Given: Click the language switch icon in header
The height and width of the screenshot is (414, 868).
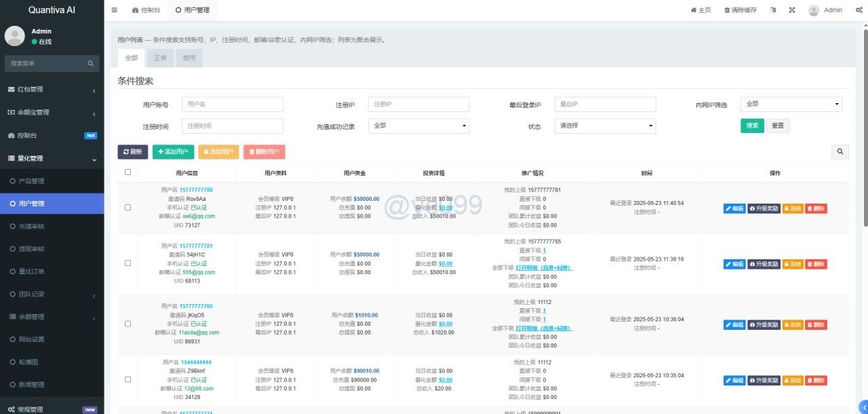Looking at the screenshot, I should [x=773, y=10].
